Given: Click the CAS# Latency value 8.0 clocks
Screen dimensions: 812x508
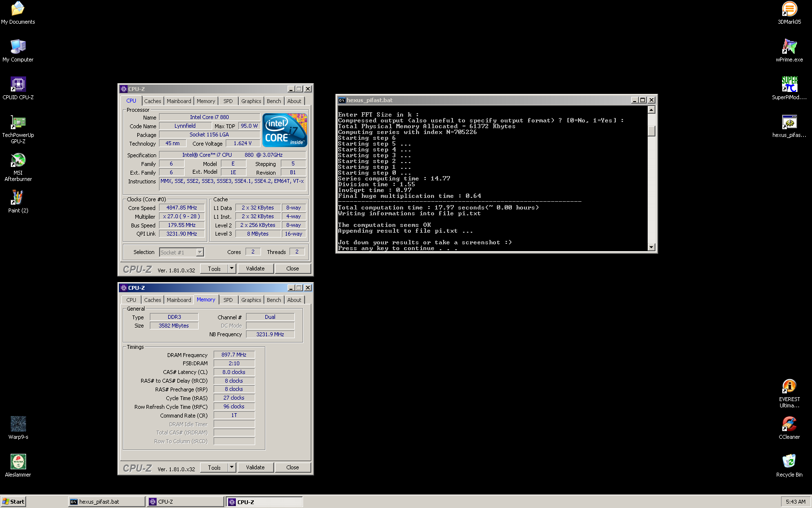Looking at the screenshot, I should [234, 372].
